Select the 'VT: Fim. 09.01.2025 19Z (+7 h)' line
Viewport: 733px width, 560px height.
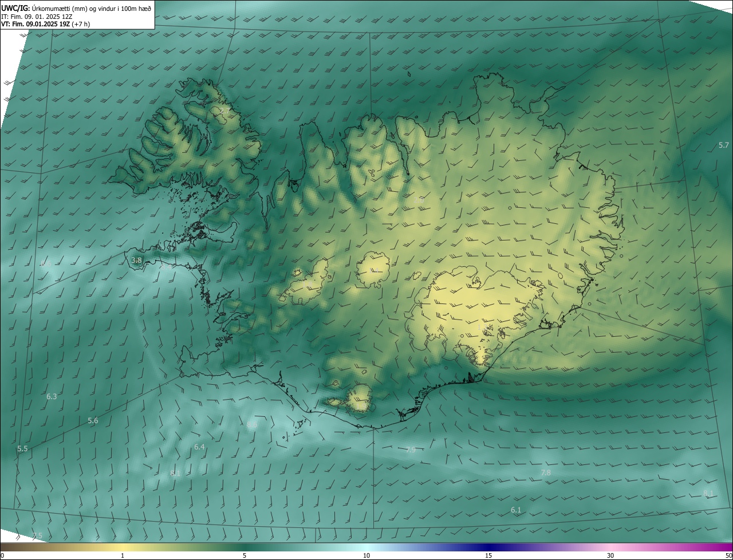(x=46, y=24)
